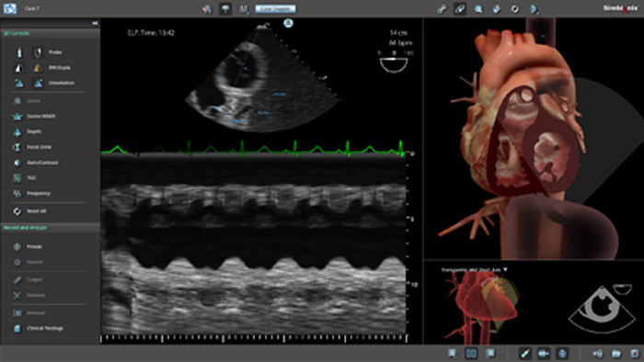Click the Color Doppler button
Viewport: 644px width, 362px height.
pyautogui.click(x=275, y=8)
